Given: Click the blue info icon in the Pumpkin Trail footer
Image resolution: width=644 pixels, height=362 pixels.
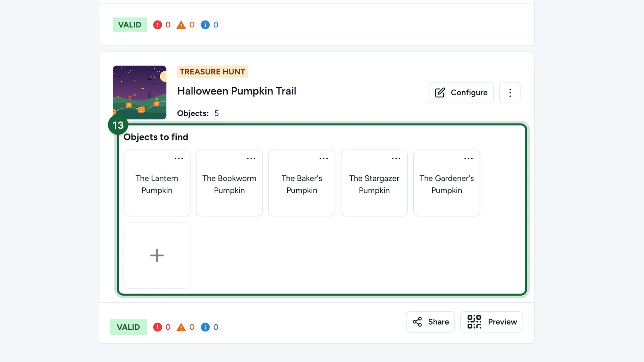Looking at the screenshot, I should point(205,327).
